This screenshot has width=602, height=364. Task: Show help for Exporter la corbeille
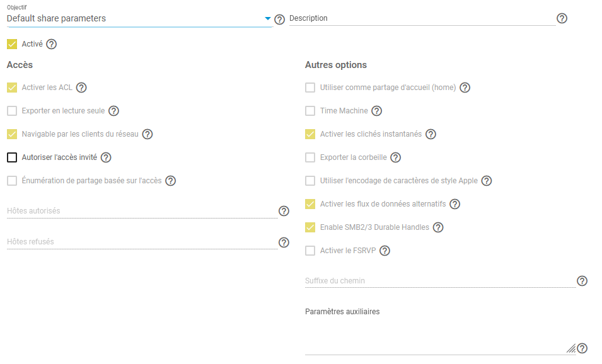pyautogui.click(x=395, y=157)
